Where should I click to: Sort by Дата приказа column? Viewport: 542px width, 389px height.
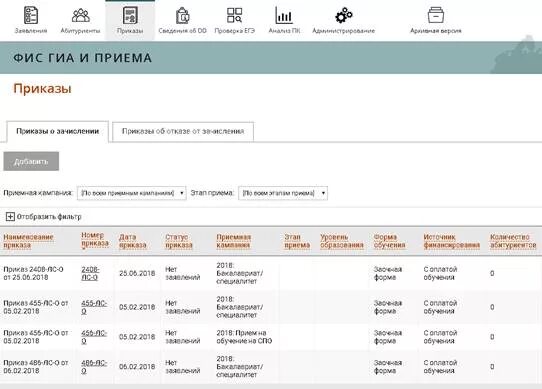[133, 241]
